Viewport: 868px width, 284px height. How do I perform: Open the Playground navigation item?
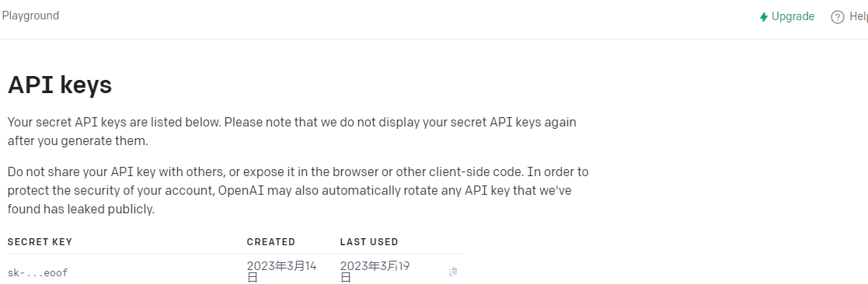click(x=30, y=16)
